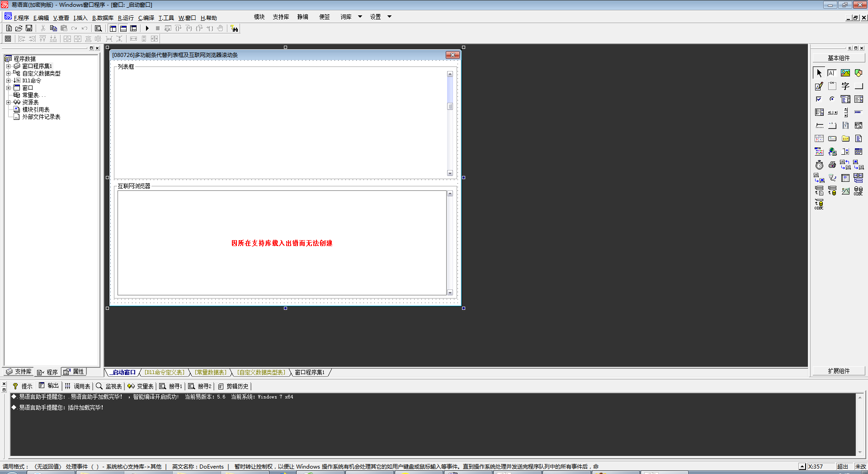Select the Combo box component icon

coord(845,99)
